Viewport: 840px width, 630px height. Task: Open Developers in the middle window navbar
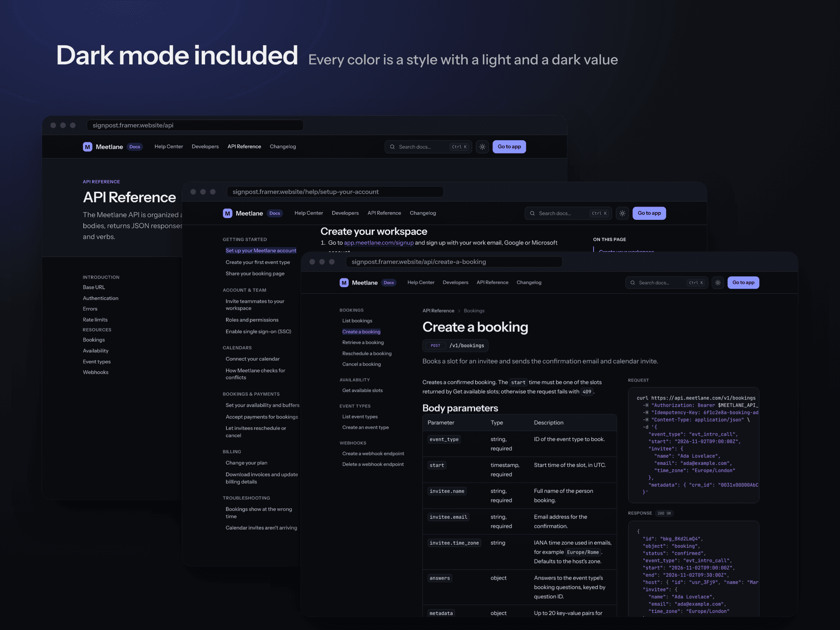point(345,213)
